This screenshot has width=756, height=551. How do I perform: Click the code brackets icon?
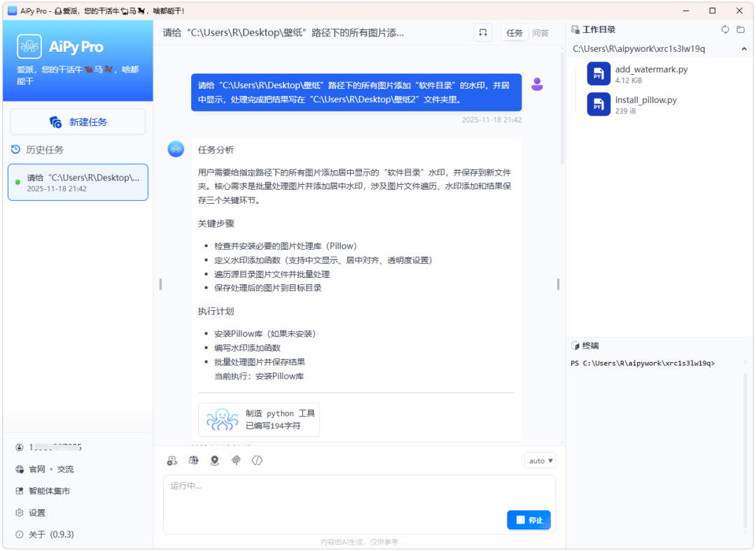click(x=257, y=461)
